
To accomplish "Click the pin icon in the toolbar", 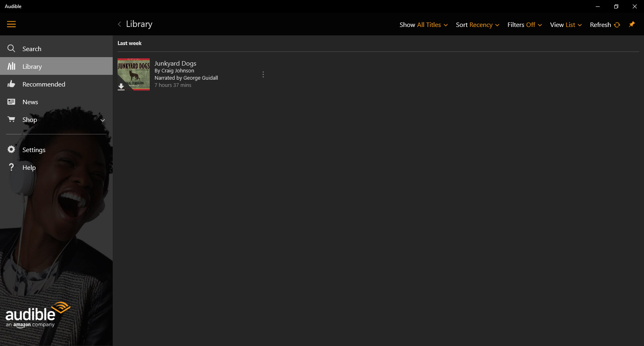I will tap(632, 25).
